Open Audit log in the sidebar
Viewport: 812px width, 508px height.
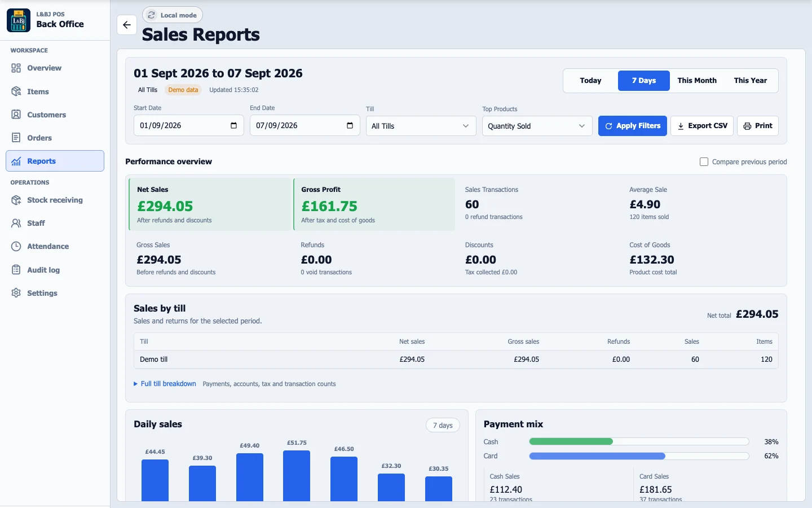click(55, 270)
